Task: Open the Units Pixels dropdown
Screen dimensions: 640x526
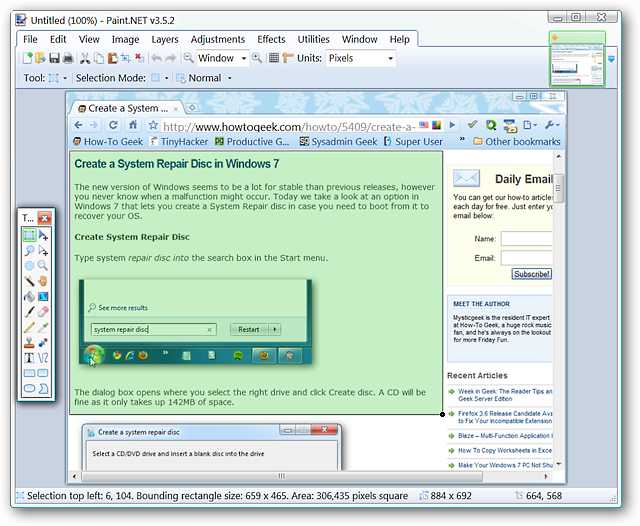Action: pyautogui.click(x=390, y=59)
